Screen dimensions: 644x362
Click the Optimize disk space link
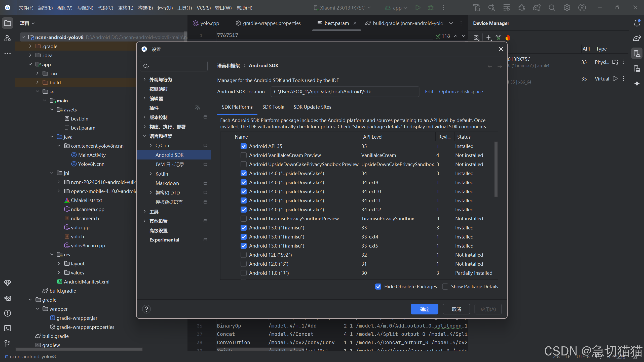(x=461, y=92)
